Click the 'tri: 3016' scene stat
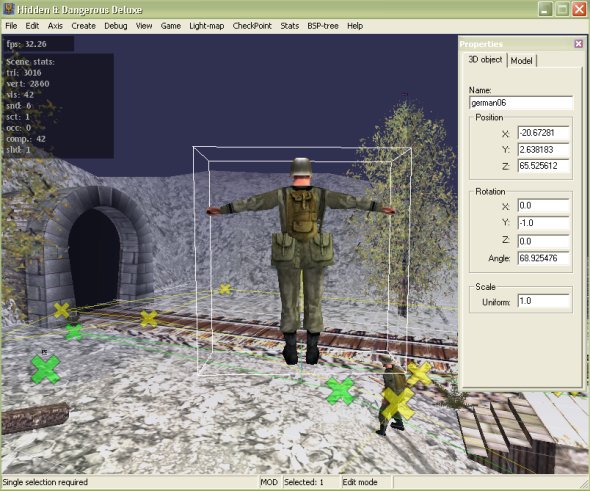Screen dimensions: 590x491 pyautogui.click(x=24, y=73)
